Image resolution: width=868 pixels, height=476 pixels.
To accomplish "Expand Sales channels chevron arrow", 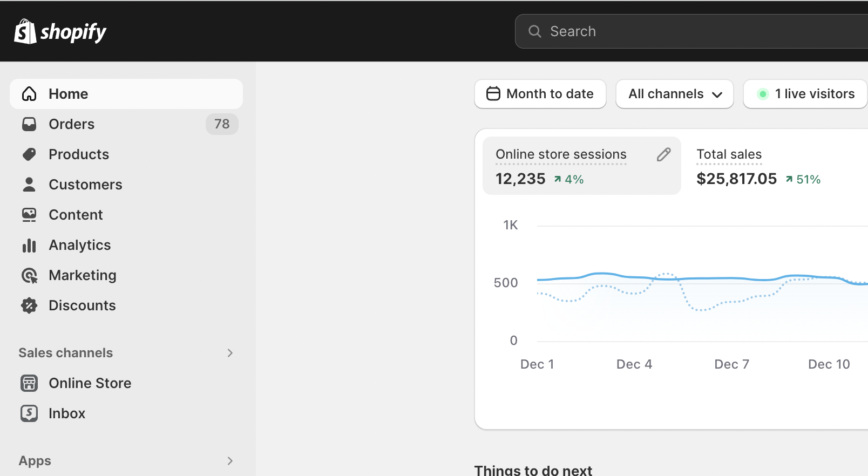I will [230, 353].
